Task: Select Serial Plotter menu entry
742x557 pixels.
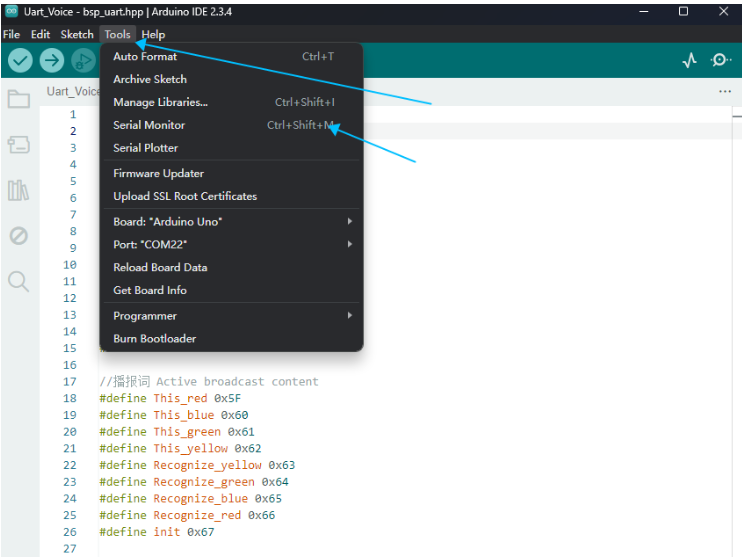Action: (x=231, y=148)
